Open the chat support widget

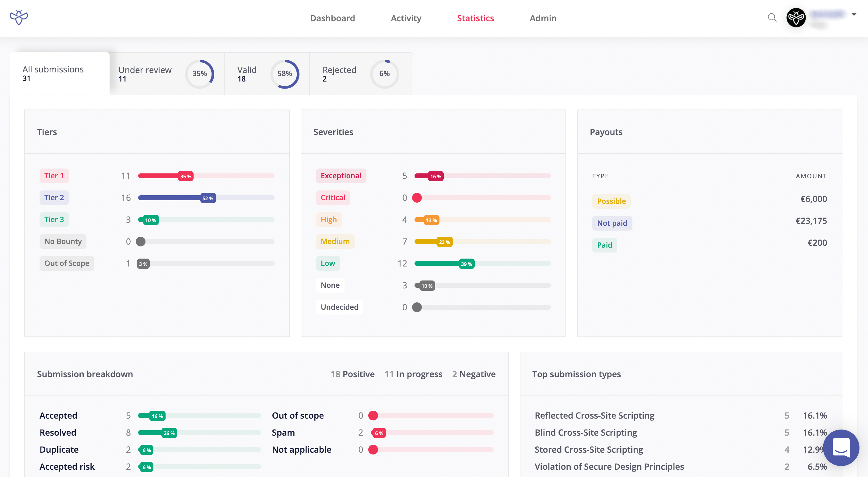tap(841, 447)
